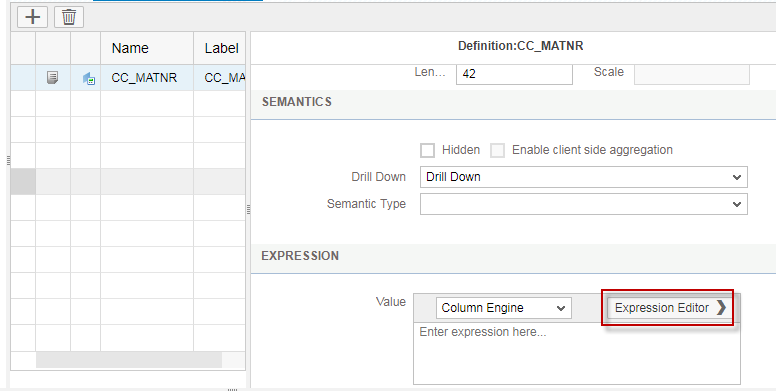Select the CC_MATNR name cell
776x391 pixels.
point(147,78)
